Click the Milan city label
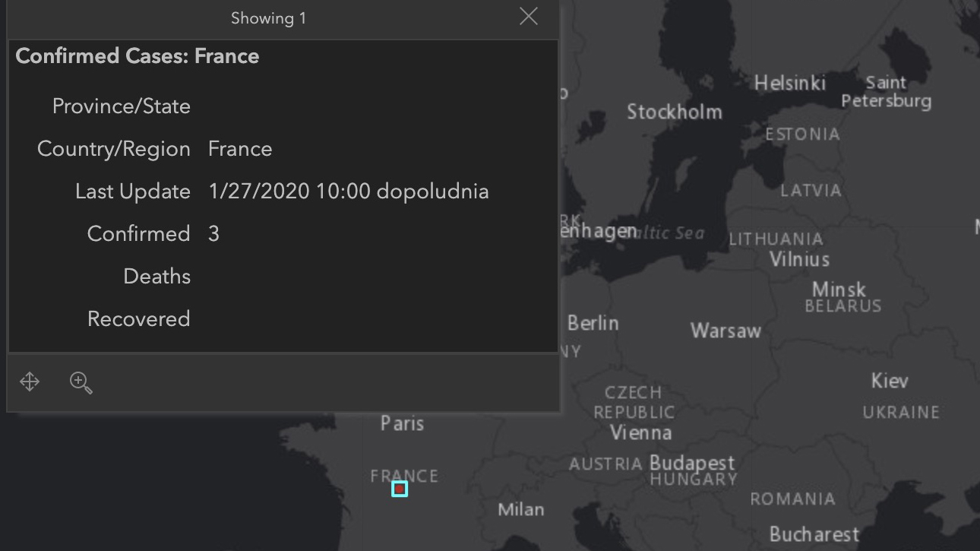The height and width of the screenshot is (551, 980). tap(521, 509)
